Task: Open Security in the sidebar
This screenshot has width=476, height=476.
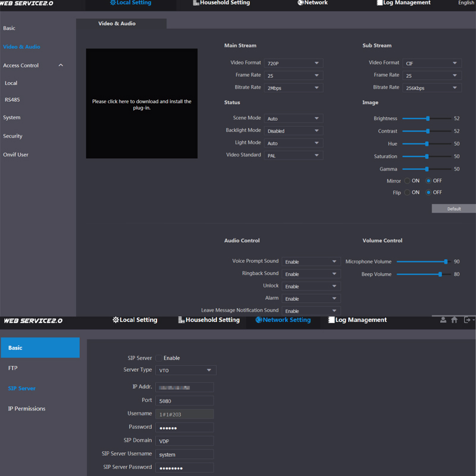Action: coord(12,136)
